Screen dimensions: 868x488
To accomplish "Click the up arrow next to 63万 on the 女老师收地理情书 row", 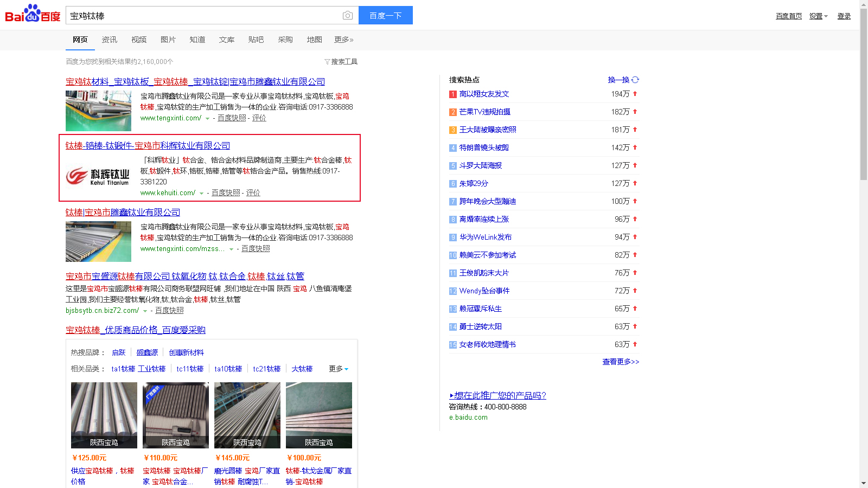I will [x=635, y=344].
